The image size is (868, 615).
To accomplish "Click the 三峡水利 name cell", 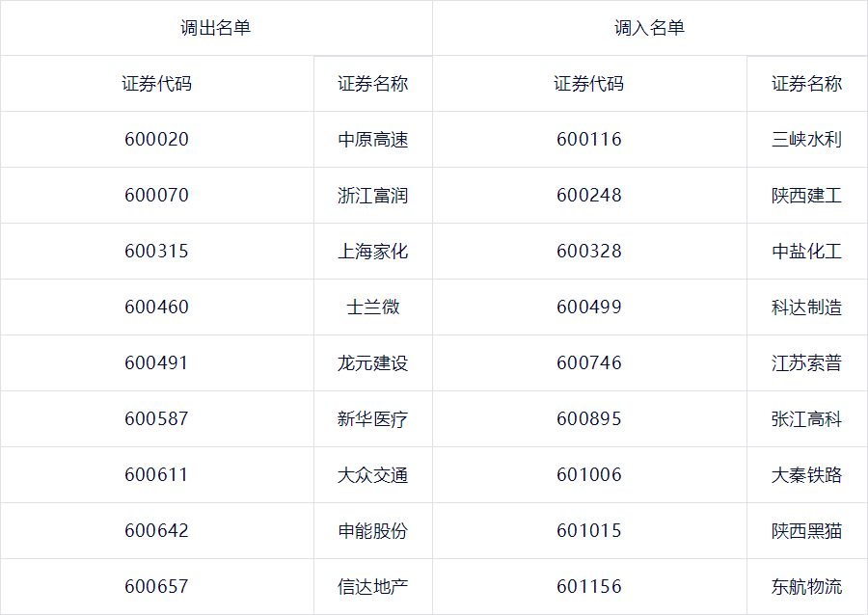I will click(807, 140).
